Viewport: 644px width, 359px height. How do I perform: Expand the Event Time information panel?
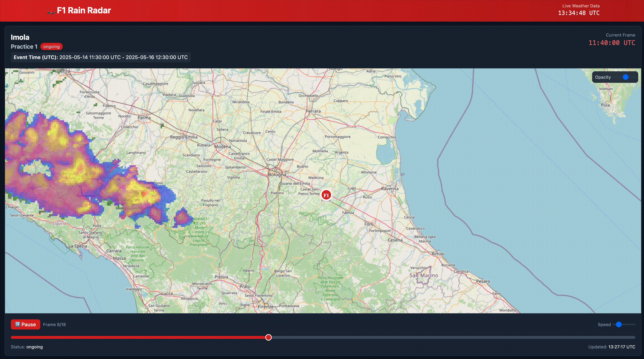[x=100, y=57]
